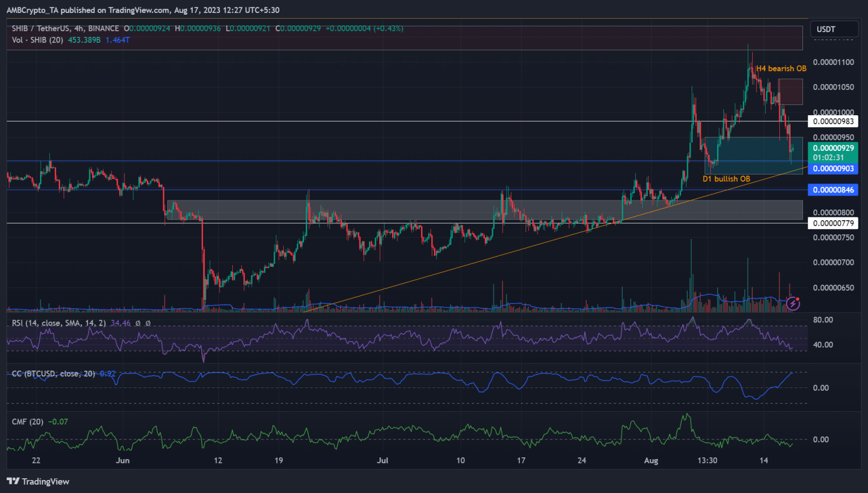Click the SHIB / TetherUS symbol title
The width and height of the screenshot is (868, 493).
coord(65,28)
